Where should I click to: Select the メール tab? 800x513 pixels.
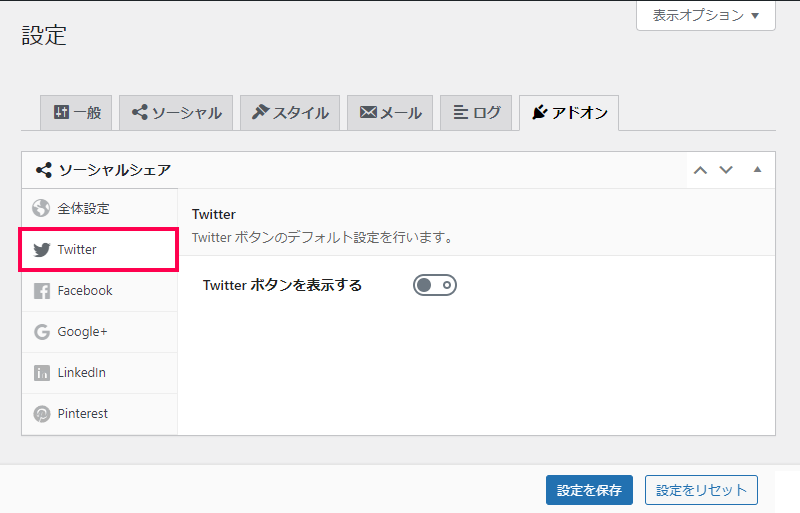click(390, 112)
